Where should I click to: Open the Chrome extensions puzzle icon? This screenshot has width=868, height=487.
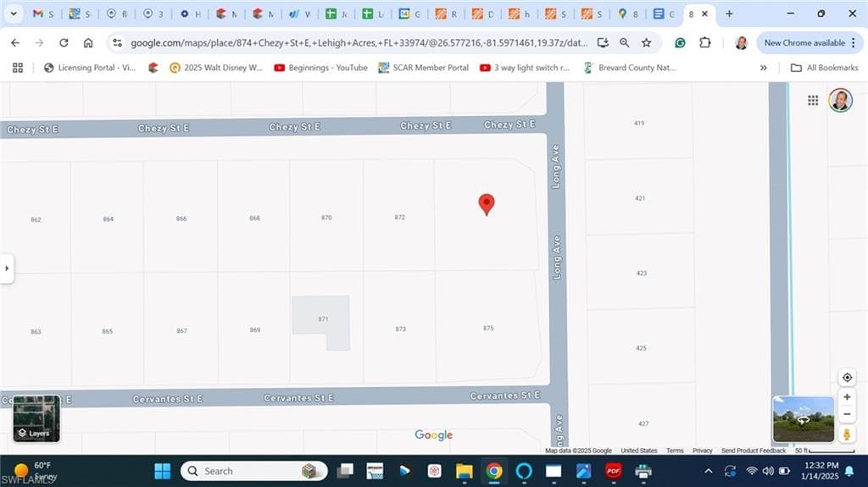[x=704, y=42]
